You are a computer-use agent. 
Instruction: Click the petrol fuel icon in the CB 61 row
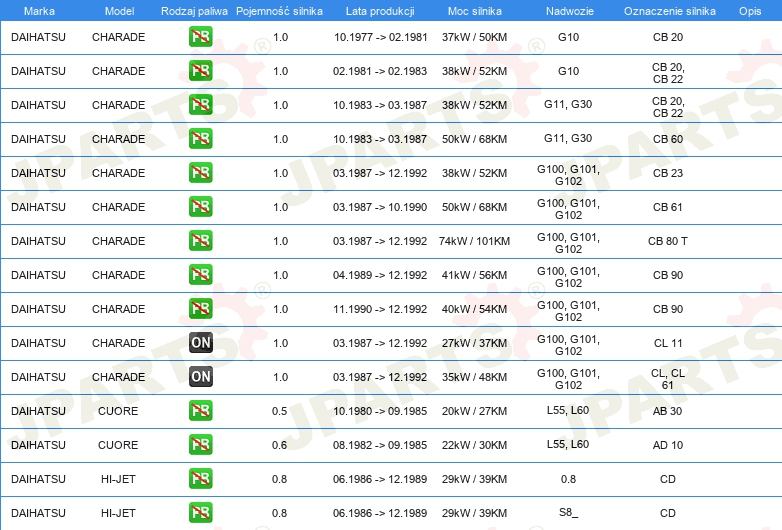(200, 206)
